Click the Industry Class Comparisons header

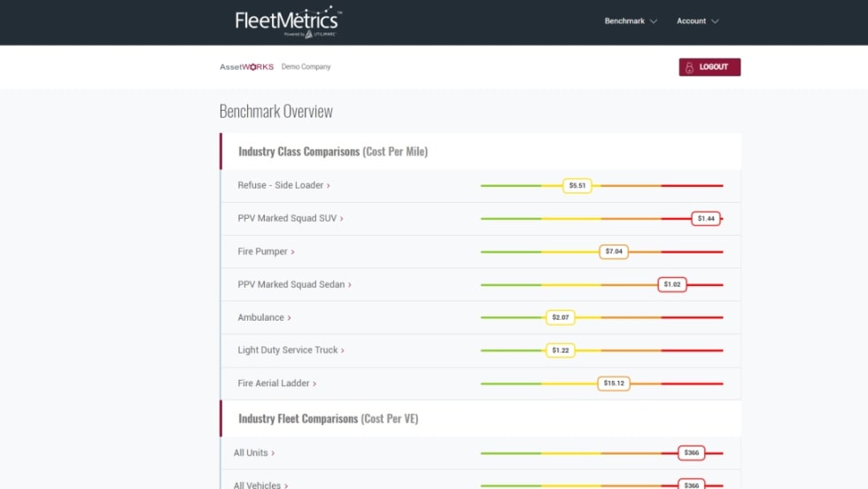332,152
